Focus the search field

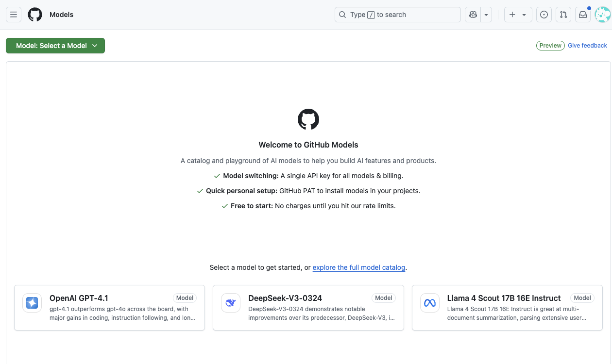[398, 15]
